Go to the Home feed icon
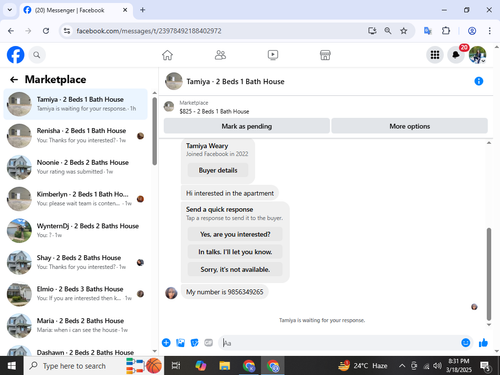500x375 pixels. click(167, 55)
